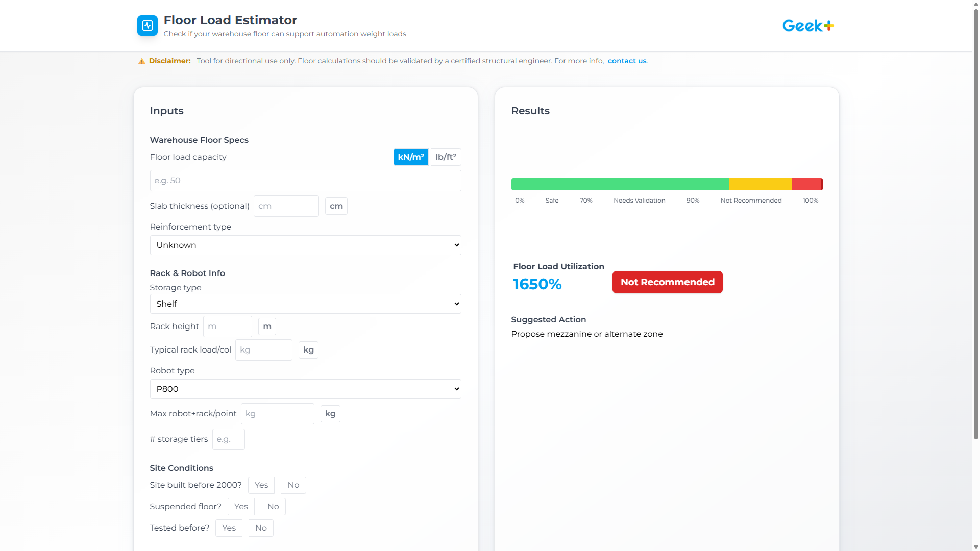This screenshot has height=551, width=980.
Task: Click the disclaimer warning triangle icon
Action: (x=142, y=61)
